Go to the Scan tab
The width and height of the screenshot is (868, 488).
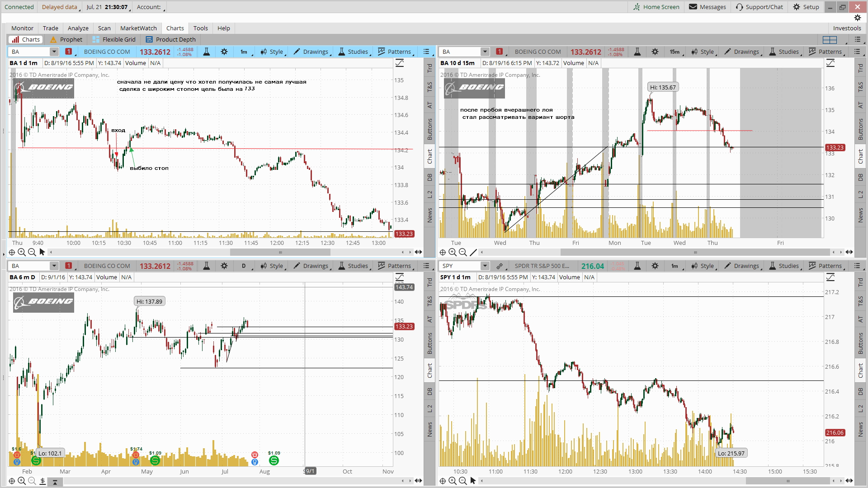(x=104, y=28)
